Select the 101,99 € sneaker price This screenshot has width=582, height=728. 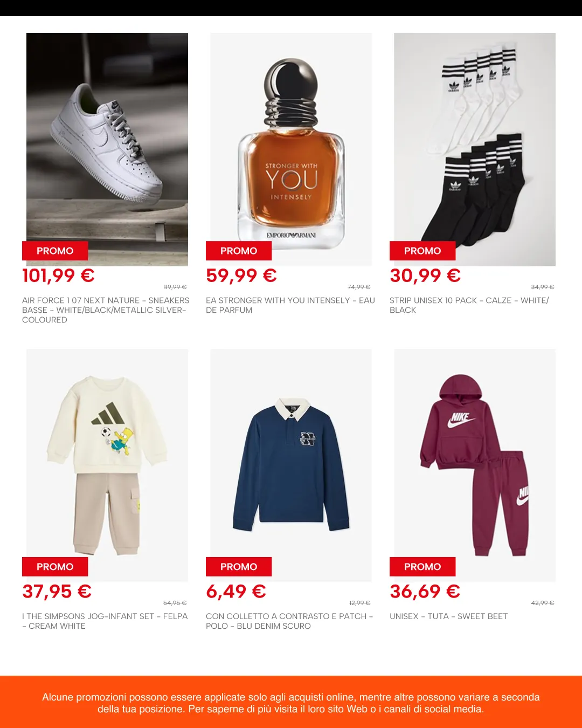[58, 276]
